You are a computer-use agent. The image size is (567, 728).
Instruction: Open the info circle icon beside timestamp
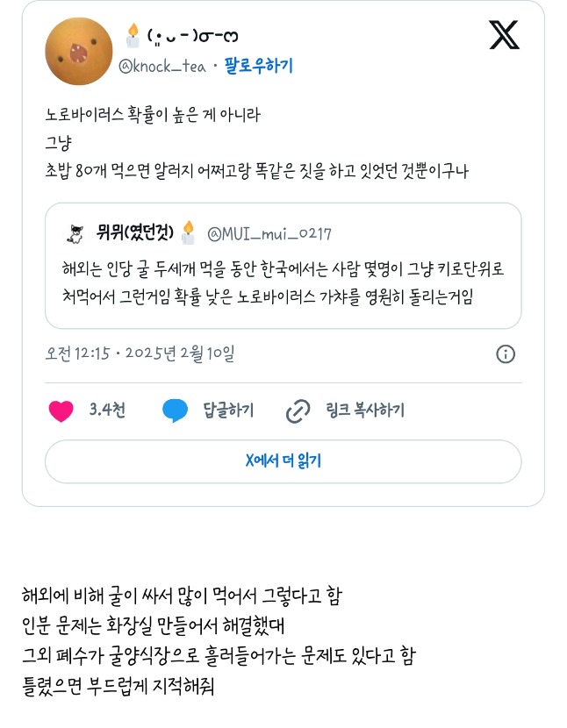click(x=506, y=354)
